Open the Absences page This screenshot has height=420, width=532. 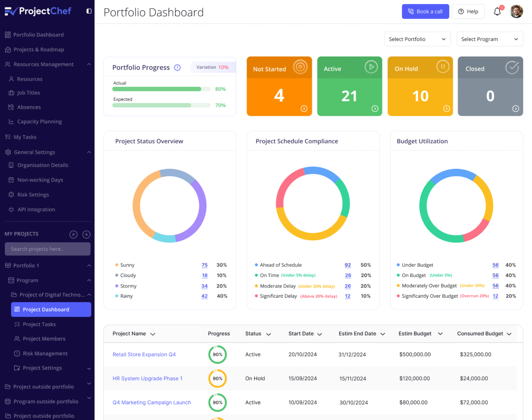pos(25,107)
